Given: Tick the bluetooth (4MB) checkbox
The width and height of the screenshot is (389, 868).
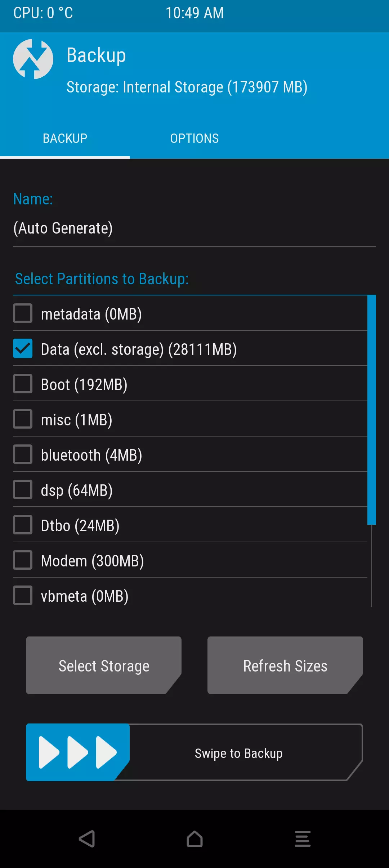Looking at the screenshot, I should [x=23, y=455].
